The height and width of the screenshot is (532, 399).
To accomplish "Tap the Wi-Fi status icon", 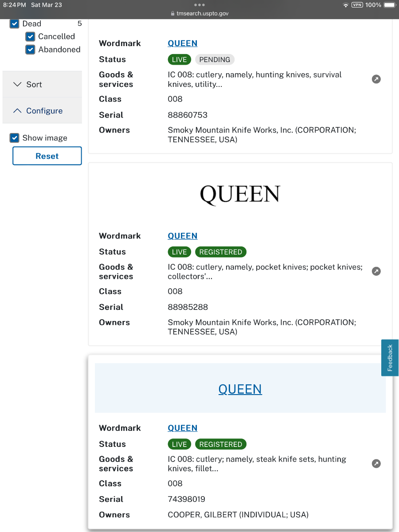I will tap(346, 5).
